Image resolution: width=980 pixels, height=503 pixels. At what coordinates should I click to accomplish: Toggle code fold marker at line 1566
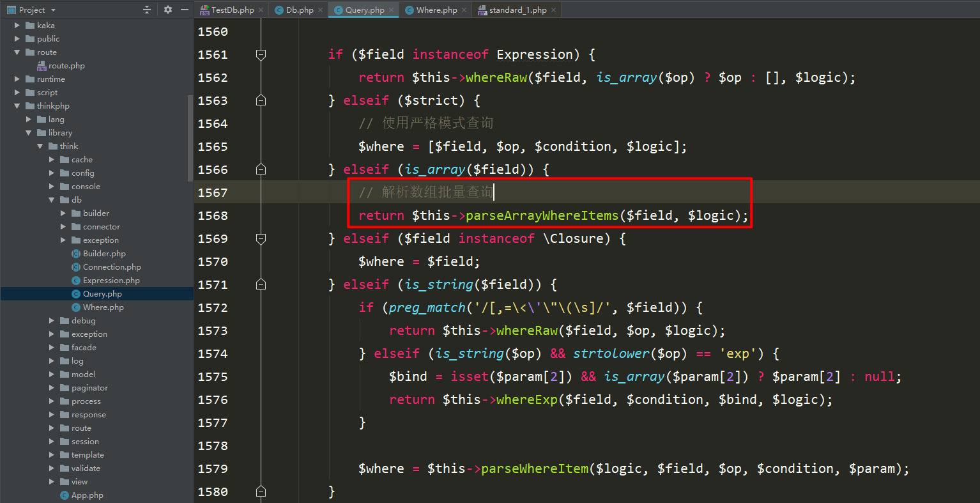click(x=261, y=169)
